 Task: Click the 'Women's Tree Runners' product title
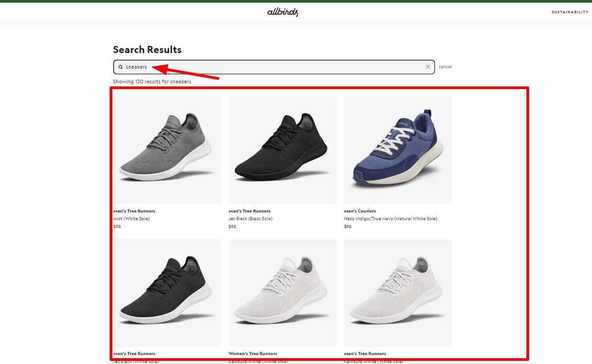click(x=252, y=354)
